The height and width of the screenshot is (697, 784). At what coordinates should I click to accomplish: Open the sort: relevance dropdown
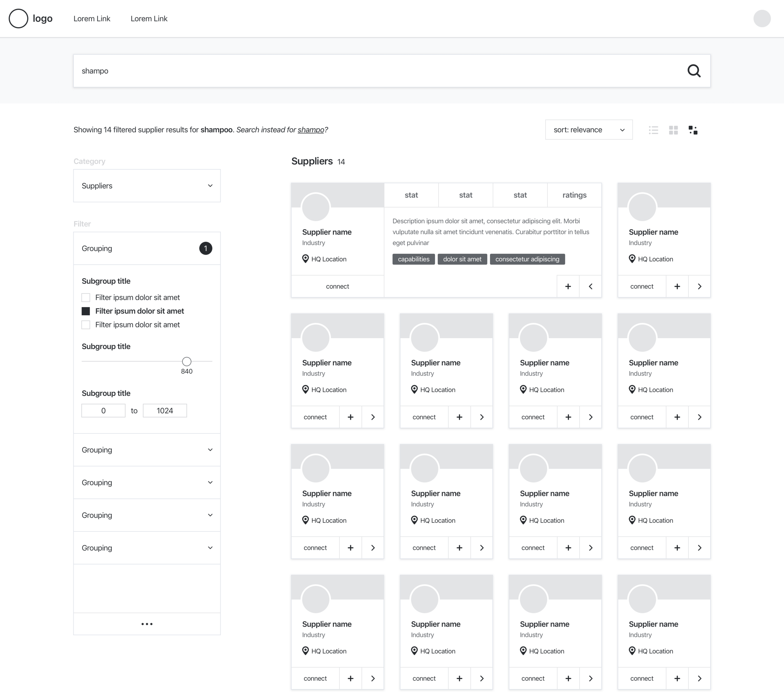pyautogui.click(x=588, y=130)
